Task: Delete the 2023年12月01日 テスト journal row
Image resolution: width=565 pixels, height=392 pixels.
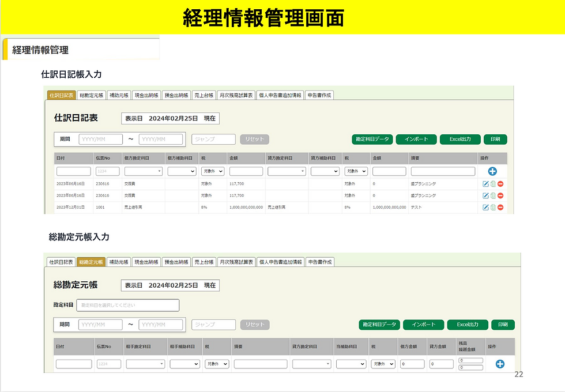Action: pyautogui.click(x=500, y=207)
